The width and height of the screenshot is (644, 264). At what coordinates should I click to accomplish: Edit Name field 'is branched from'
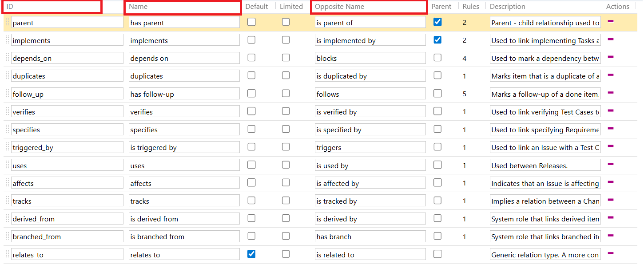184,236
